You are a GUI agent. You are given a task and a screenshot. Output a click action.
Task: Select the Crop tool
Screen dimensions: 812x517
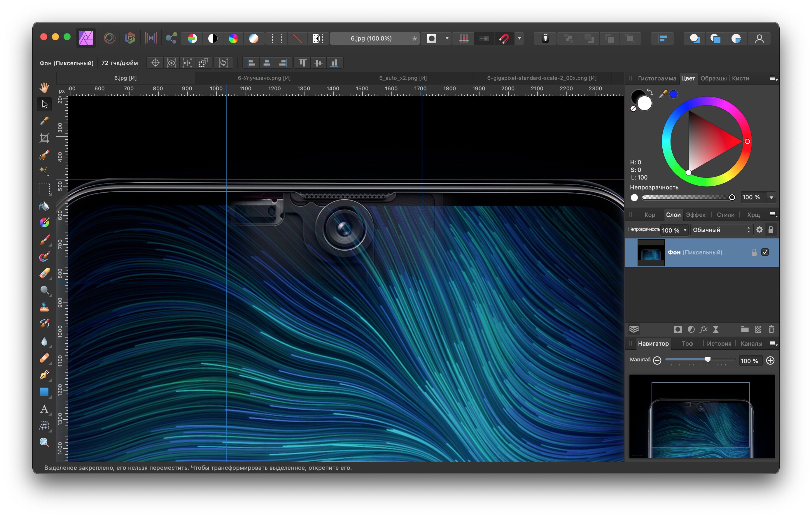[x=44, y=138]
